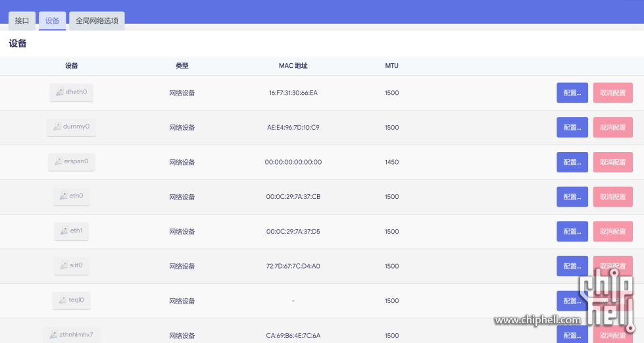
Task: Click siit0 network device icon
Action: tap(64, 265)
